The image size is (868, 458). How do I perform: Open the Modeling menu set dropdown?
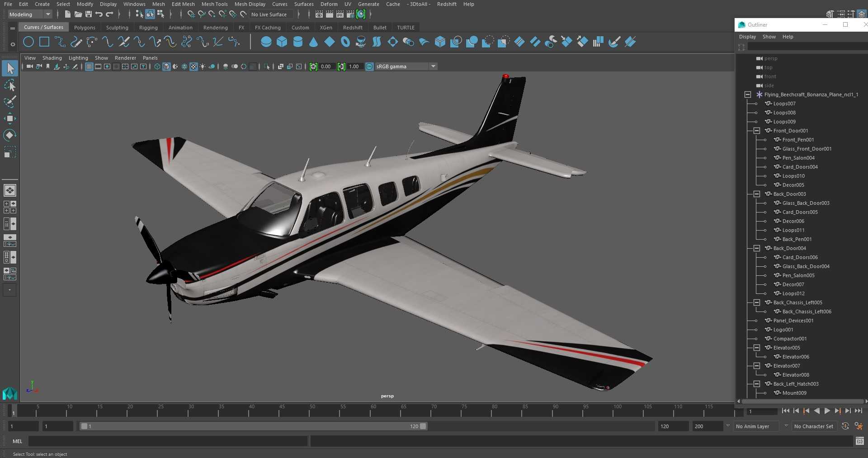(x=30, y=14)
